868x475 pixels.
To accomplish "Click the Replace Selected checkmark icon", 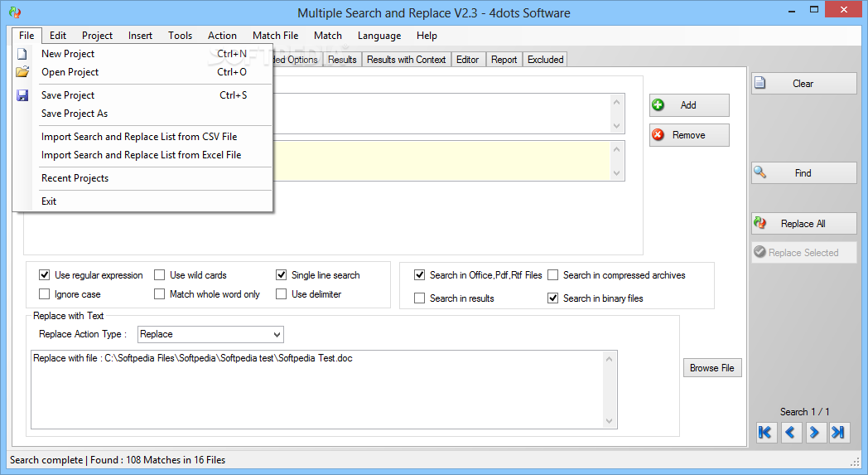I will coord(760,252).
